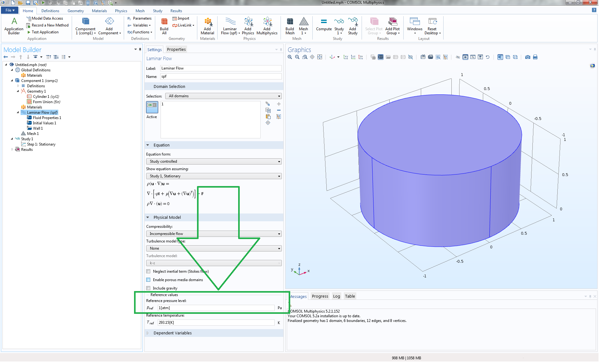Click the Build Mesh ribbon icon
This screenshot has height=364, width=601.
click(x=290, y=26)
